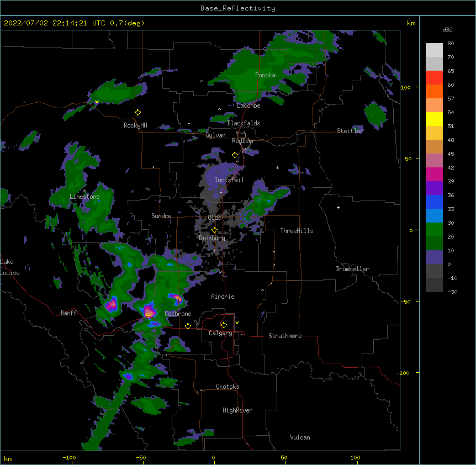Click the km unit label at top right

pos(411,23)
